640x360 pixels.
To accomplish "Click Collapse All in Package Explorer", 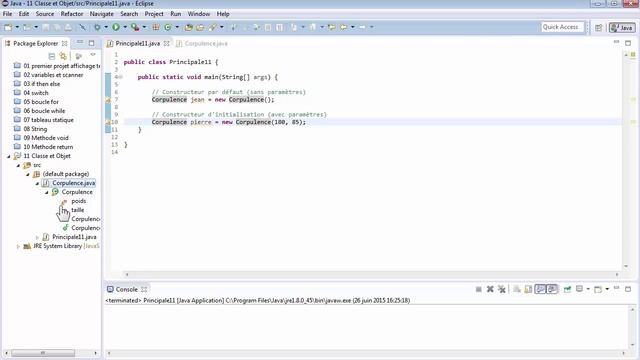I will pos(51,56).
